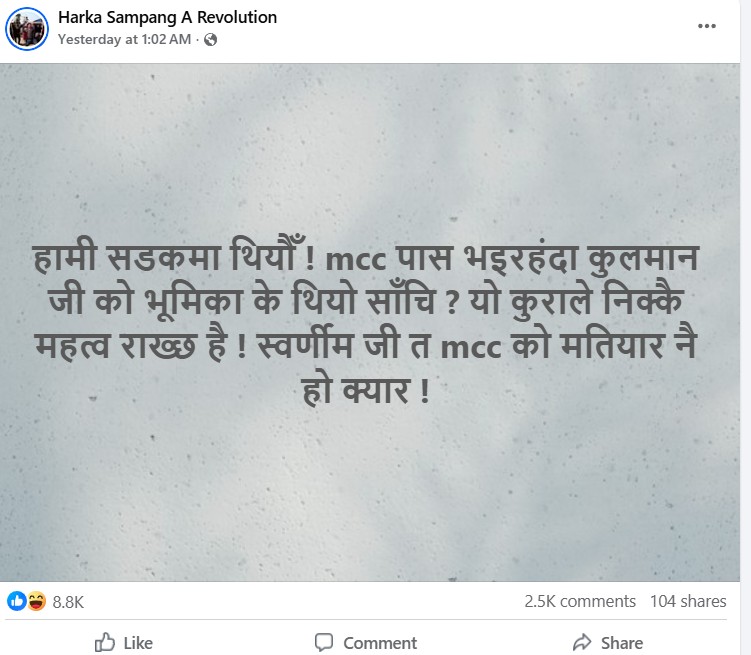Click the first line of Nepali post text
The width and height of the screenshot is (751, 655).
pyautogui.click(x=366, y=259)
